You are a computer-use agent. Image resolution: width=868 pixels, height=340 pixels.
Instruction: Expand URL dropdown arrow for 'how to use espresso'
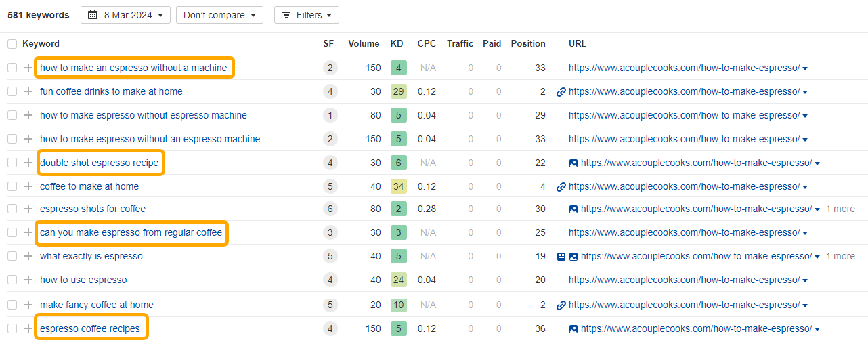pyautogui.click(x=805, y=280)
